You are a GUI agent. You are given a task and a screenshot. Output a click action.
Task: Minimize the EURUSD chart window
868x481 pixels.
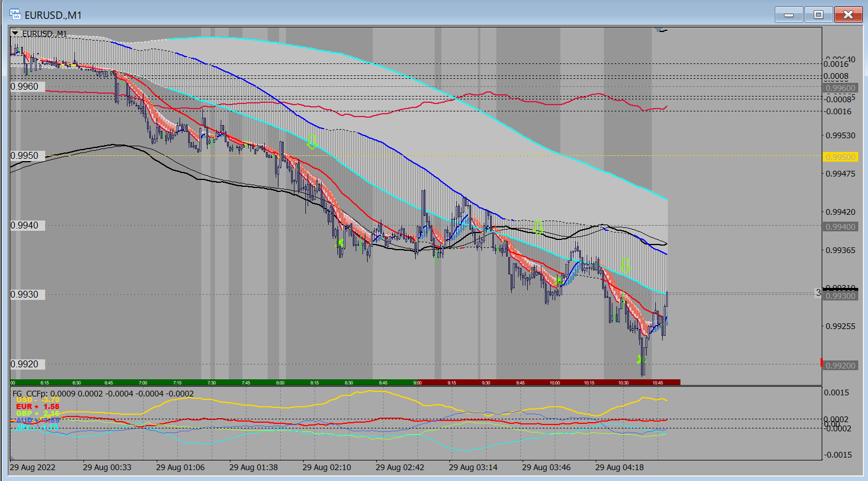[x=789, y=15]
